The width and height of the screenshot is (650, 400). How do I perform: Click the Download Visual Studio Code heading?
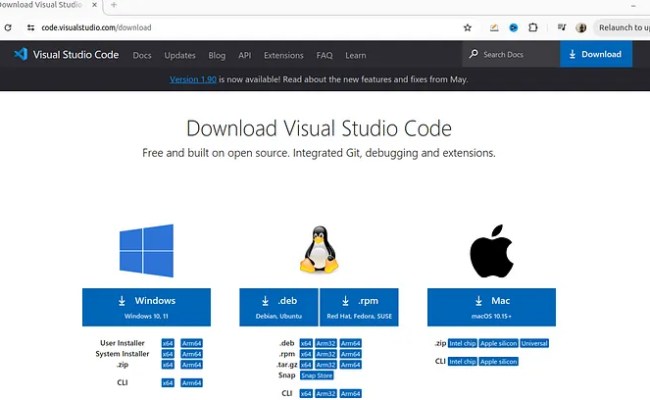319,128
